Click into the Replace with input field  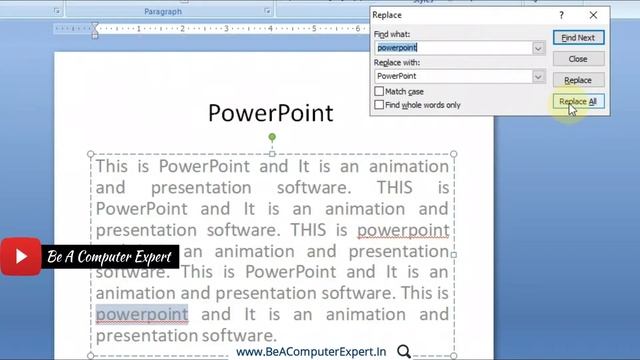[x=453, y=76]
